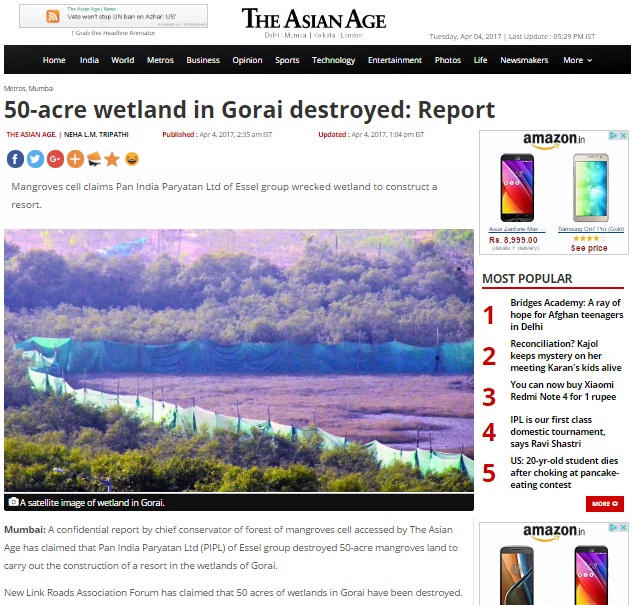633x605 pixels.
Task: Click The Asian Age logo
Action: tap(314, 19)
